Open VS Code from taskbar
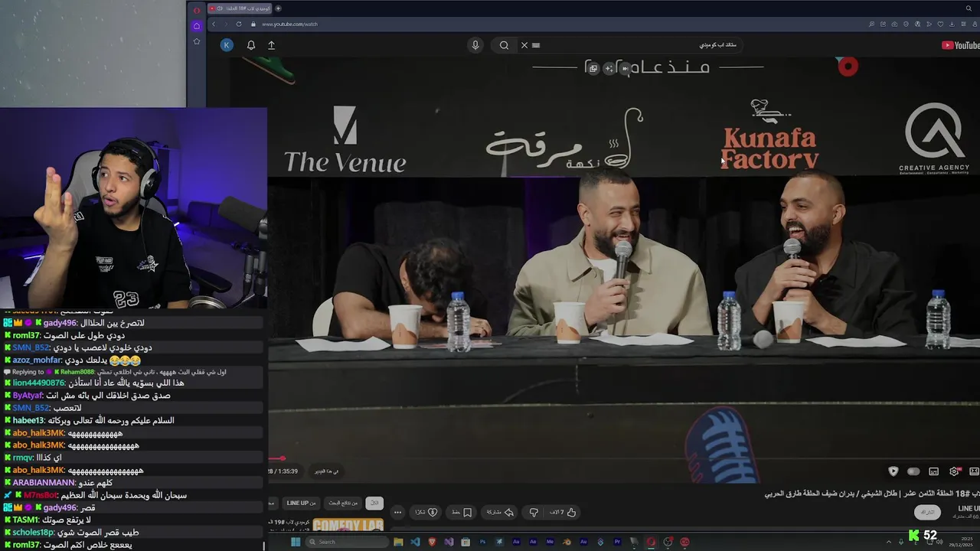This screenshot has width=980, height=551. 415,542
